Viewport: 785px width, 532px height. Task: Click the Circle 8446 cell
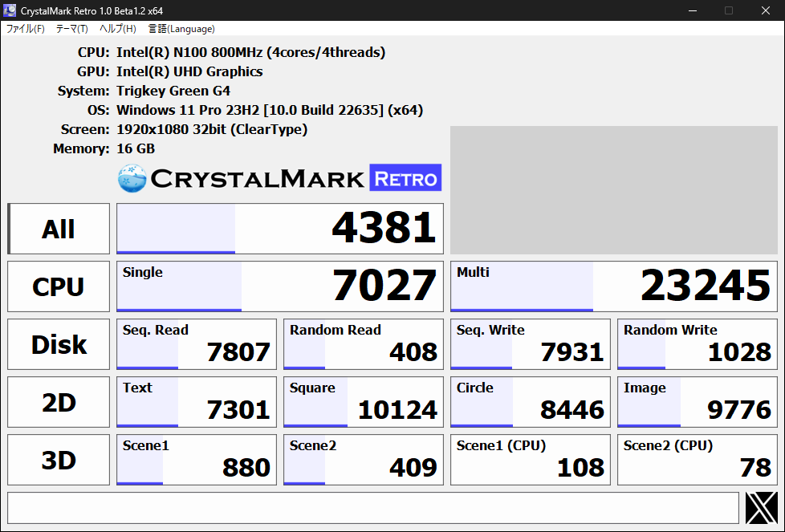(x=531, y=402)
